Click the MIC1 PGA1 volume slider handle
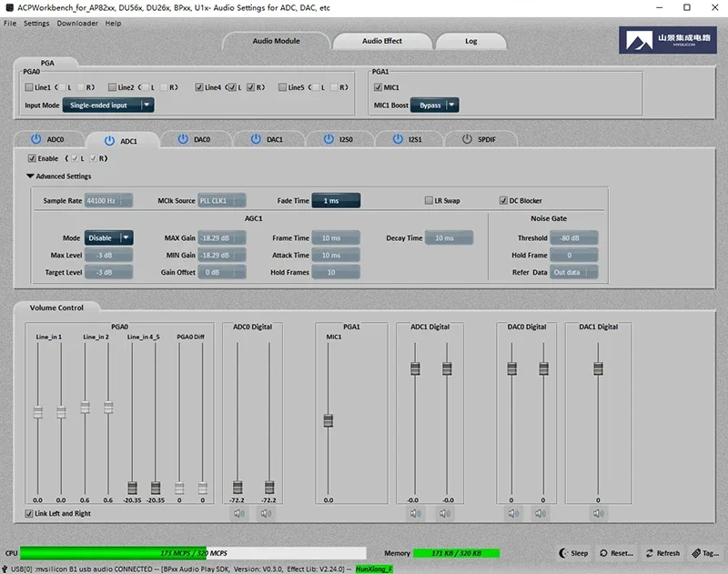This screenshot has height=574, width=728. click(x=328, y=420)
